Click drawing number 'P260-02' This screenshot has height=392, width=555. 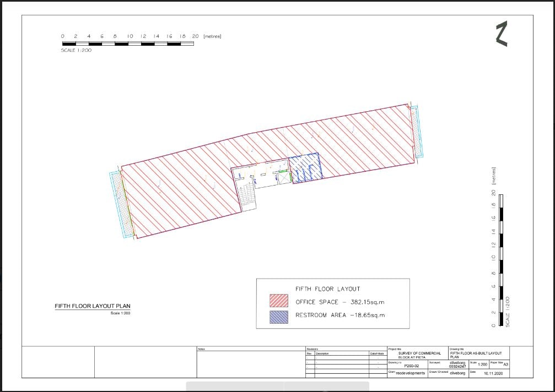[411, 366]
